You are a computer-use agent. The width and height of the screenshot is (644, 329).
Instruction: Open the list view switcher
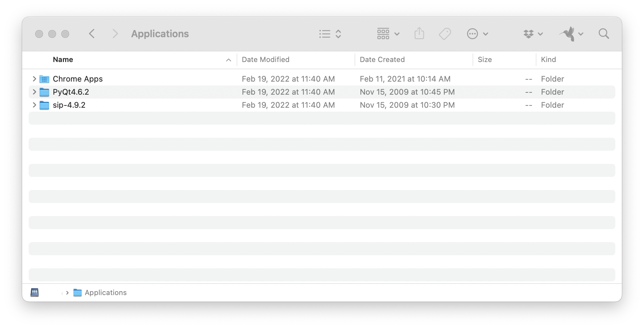pos(330,34)
